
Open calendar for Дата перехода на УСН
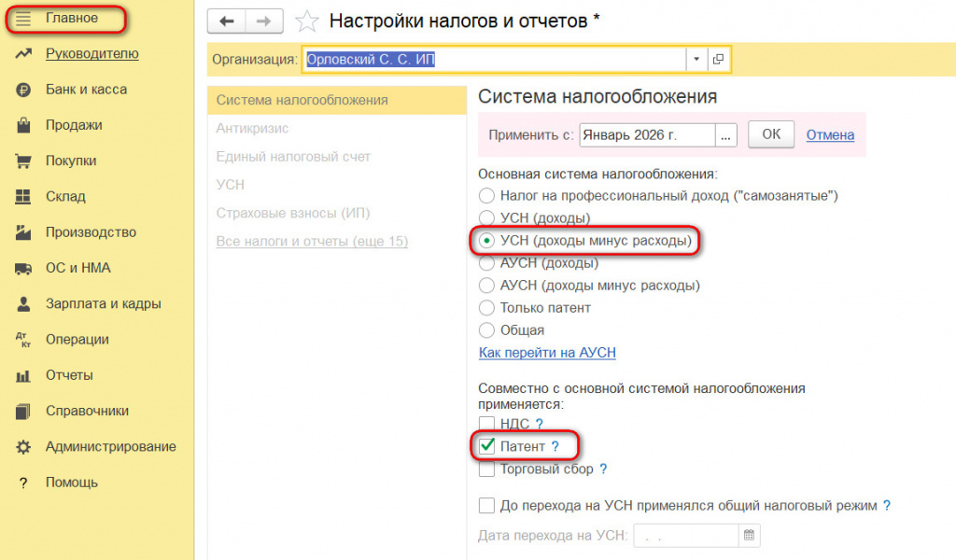(750, 535)
